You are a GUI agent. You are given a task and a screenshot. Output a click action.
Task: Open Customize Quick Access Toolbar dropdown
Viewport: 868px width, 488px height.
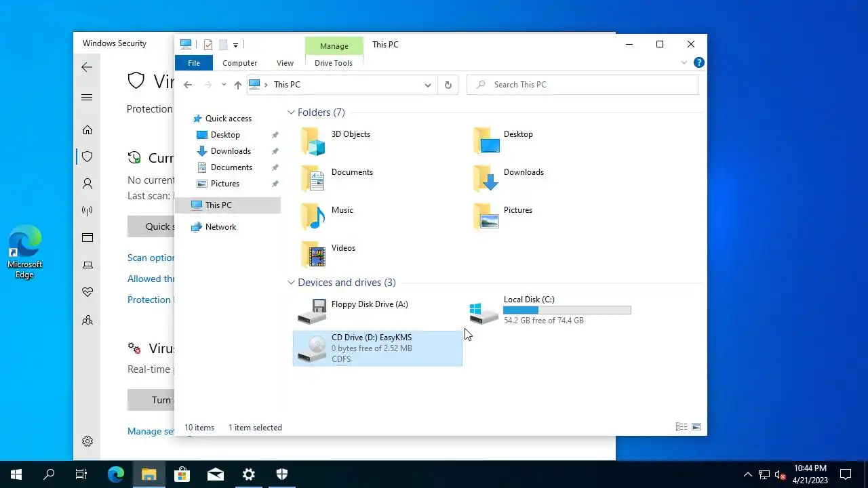(235, 45)
